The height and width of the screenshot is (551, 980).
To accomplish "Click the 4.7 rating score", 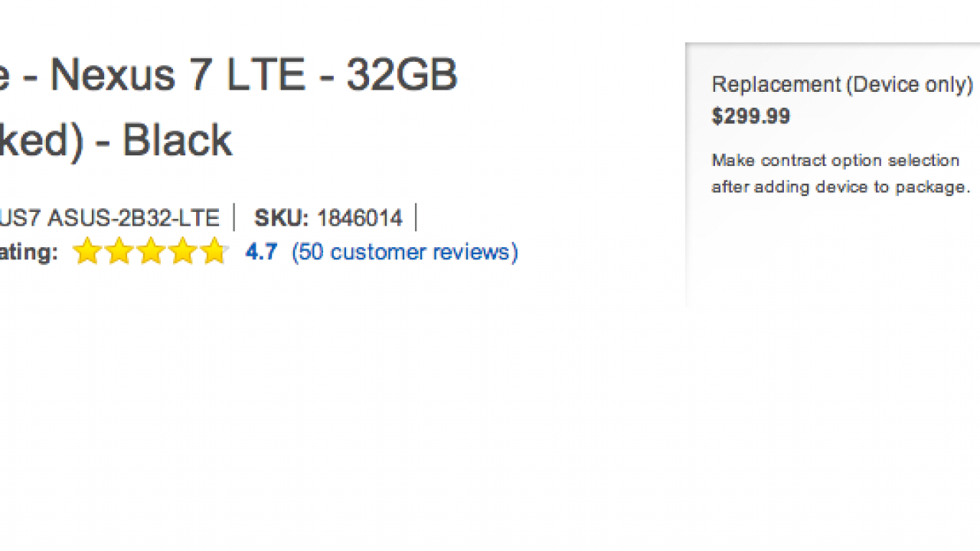I will click(261, 252).
